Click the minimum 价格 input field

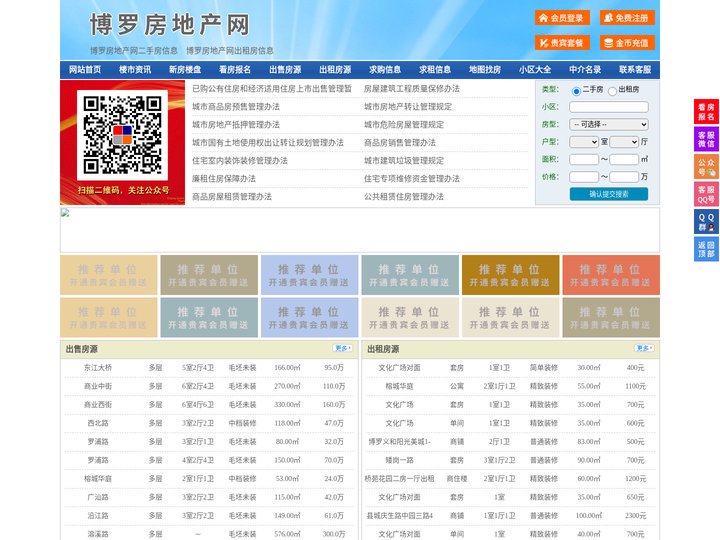(x=584, y=177)
